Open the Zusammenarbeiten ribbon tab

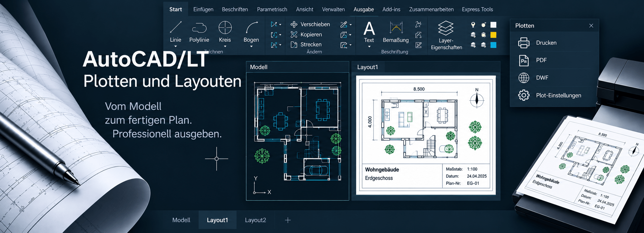pos(431,9)
